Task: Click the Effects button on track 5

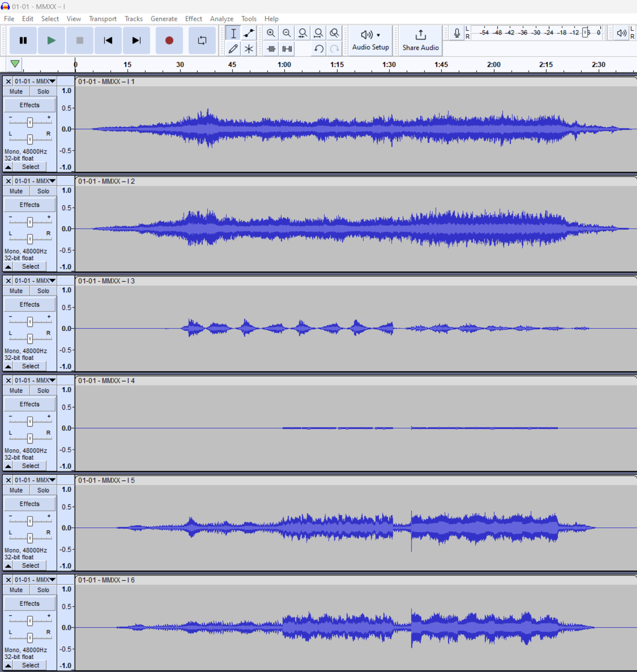Action: (29, 504)
